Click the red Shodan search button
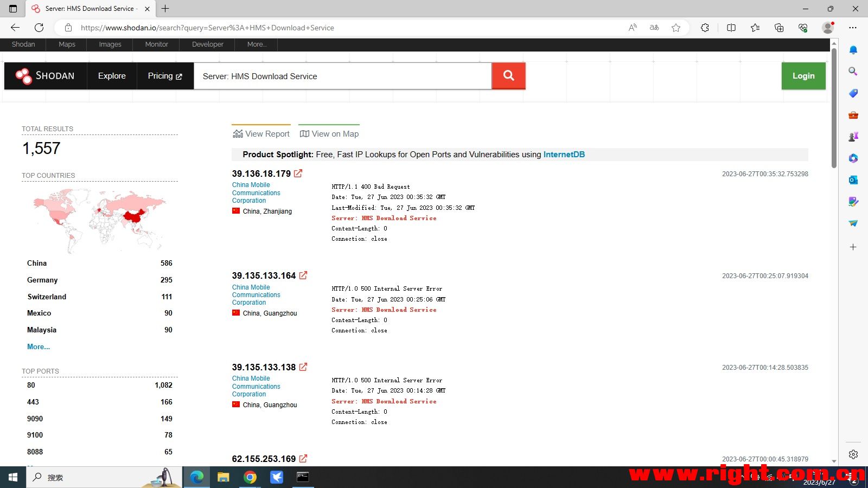Viewport: 868px width, 488px height. (508, 76)
